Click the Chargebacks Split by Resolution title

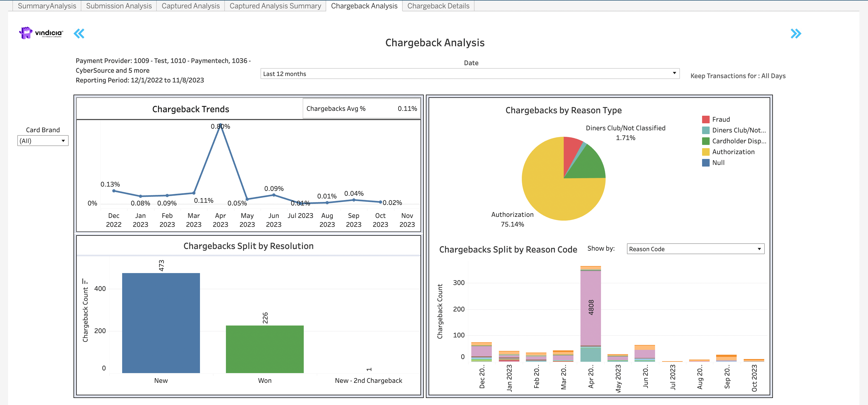[249, 246]
